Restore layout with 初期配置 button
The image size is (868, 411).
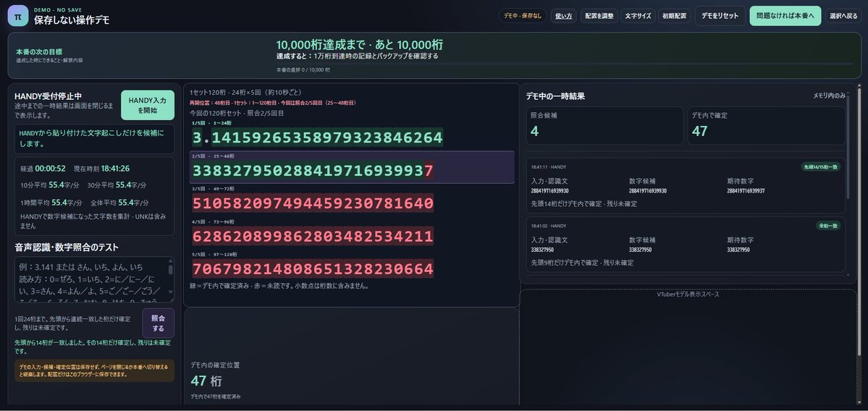[674, 16]
